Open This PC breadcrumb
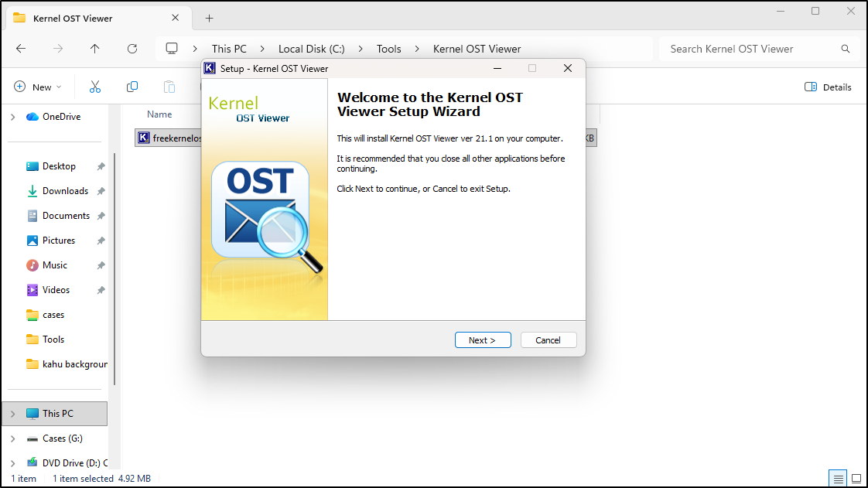This screenshot has height=488, width=868. tap(229, 49)
